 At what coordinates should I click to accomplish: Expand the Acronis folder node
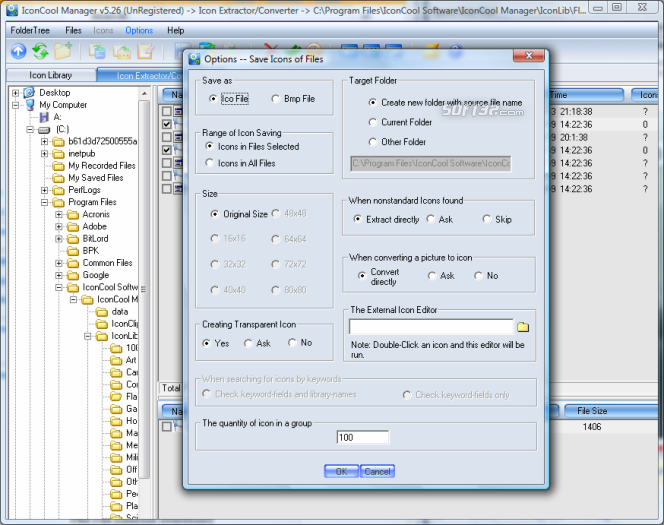[59, 215]
